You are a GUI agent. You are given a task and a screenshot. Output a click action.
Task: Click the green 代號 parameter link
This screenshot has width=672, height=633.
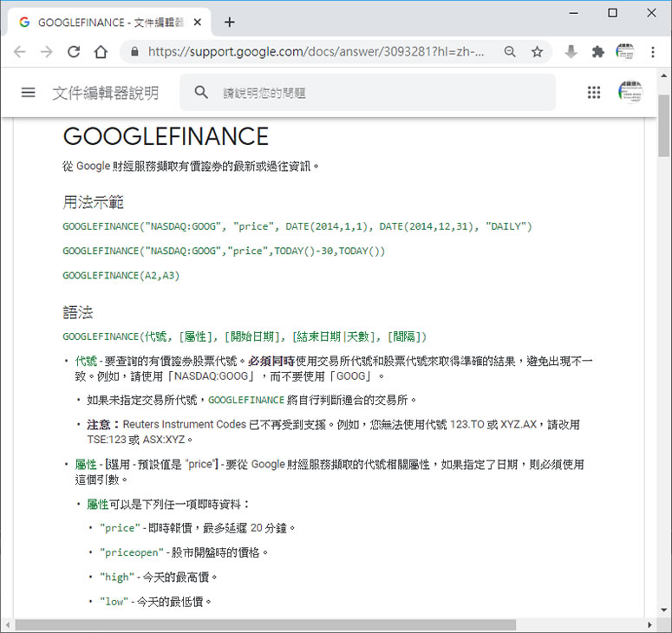[x=86, y=362]
